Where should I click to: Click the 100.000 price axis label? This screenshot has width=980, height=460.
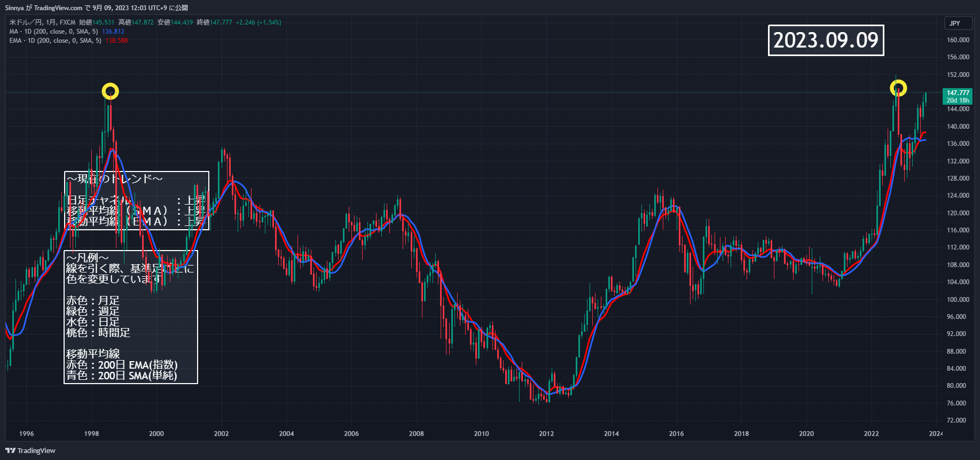point(958,300)
